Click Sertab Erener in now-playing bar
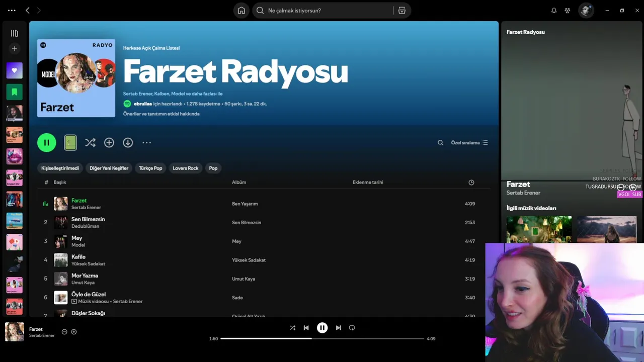The height and width of the screenshot is (362, 644). (42, 335)
